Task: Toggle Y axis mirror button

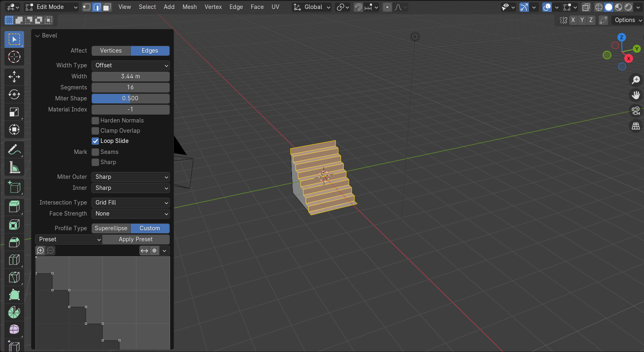Action: coord(582,20)
